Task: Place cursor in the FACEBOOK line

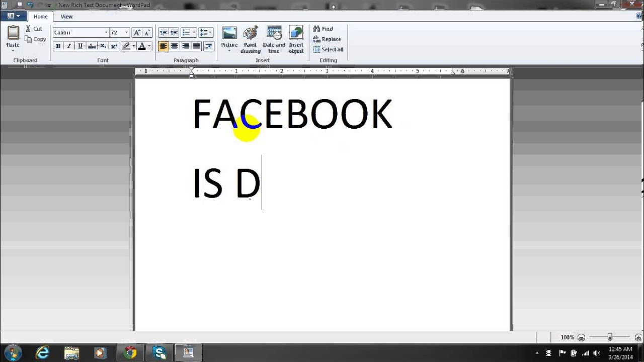Action: pos(292,115)
